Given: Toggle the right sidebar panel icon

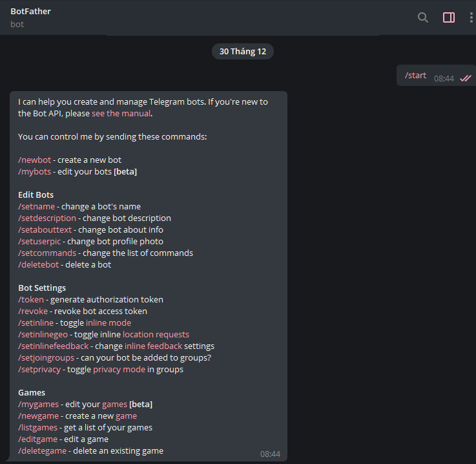Looking at the screenshot, I should point(449,17).
